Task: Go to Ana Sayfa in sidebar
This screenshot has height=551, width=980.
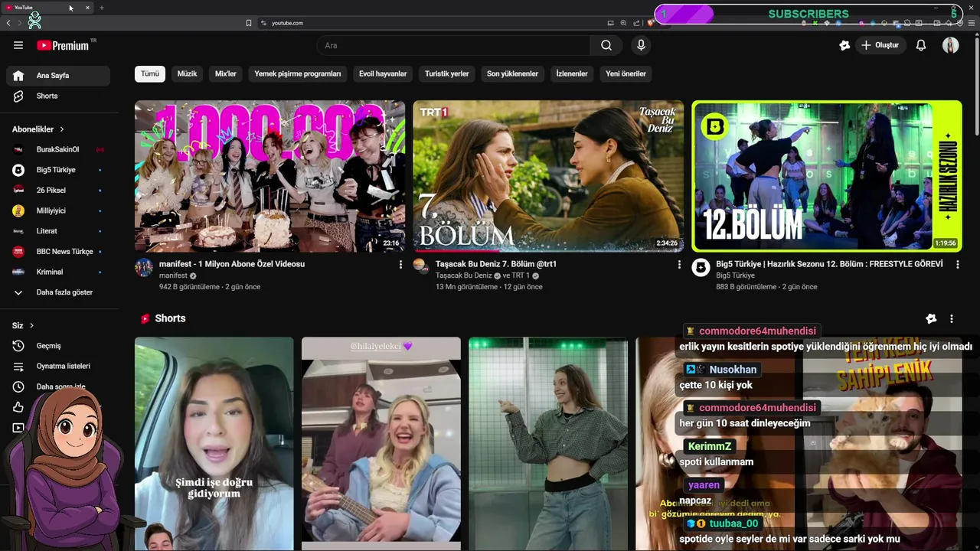Action: click(58, 76)
